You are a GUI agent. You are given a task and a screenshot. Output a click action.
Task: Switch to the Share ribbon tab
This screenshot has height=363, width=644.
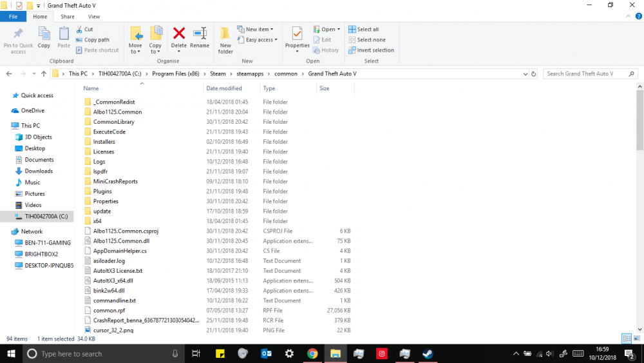pyautogui.click(x=68, y=17)
